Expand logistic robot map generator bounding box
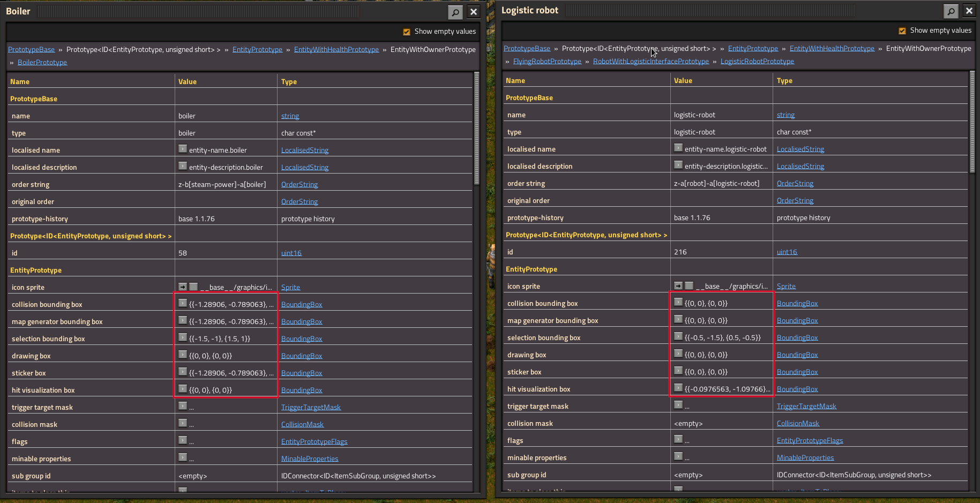The height and width of the screenshot is (503, 980). pyautogui.click(x=678, y=319)
